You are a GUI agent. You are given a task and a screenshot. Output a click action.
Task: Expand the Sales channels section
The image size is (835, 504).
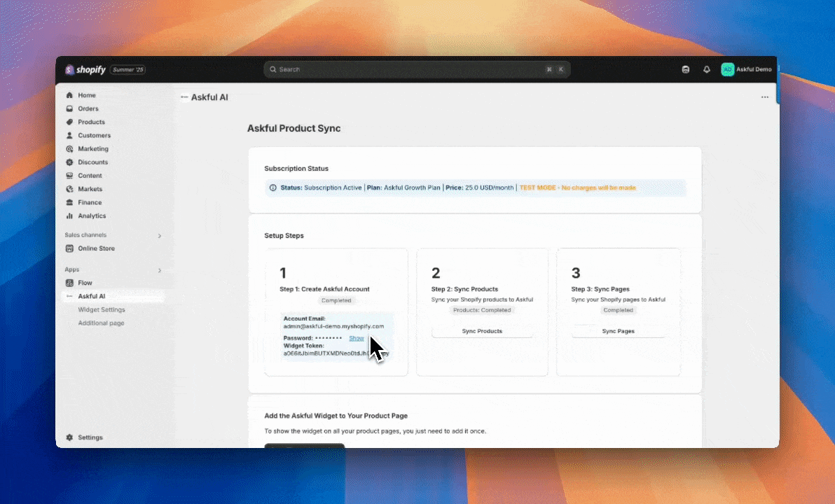coord(159,235)
